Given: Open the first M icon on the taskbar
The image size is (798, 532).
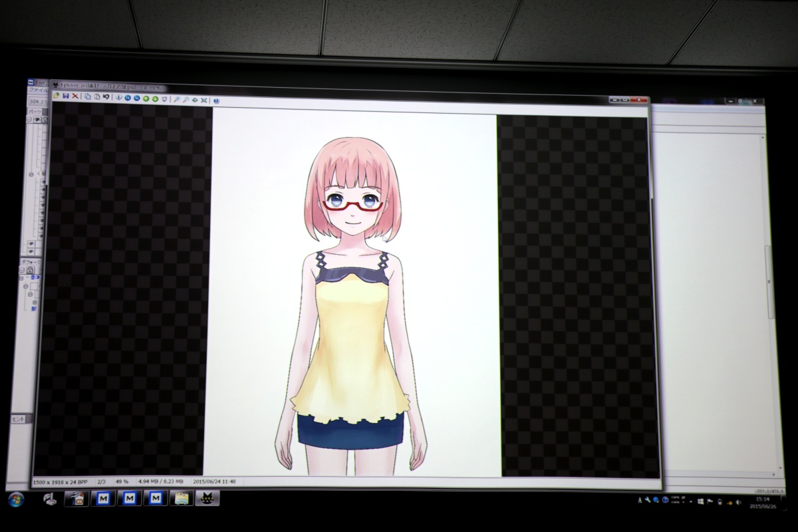Looking at the screenshot, I should point(103,498).
